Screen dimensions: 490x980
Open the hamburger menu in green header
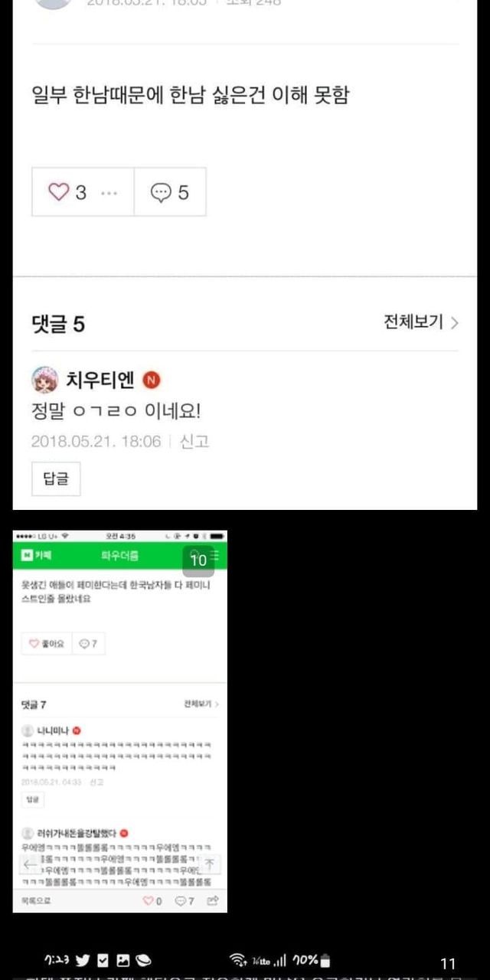[214, 555]
